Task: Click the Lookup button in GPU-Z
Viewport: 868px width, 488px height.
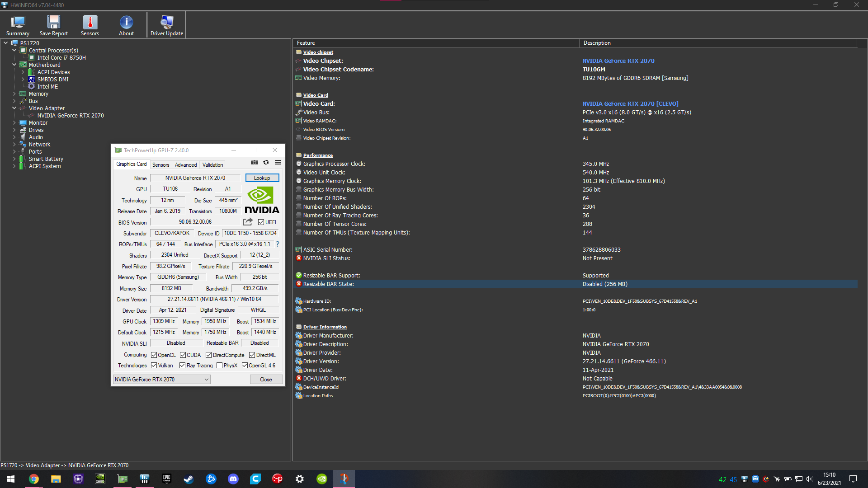Action: (x=262, y=178)
